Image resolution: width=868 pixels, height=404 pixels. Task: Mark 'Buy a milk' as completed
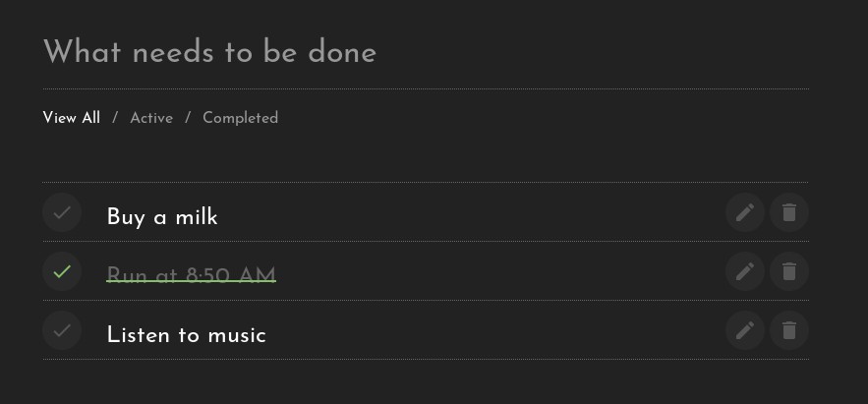pyautogui.click(x=62, y=212)
